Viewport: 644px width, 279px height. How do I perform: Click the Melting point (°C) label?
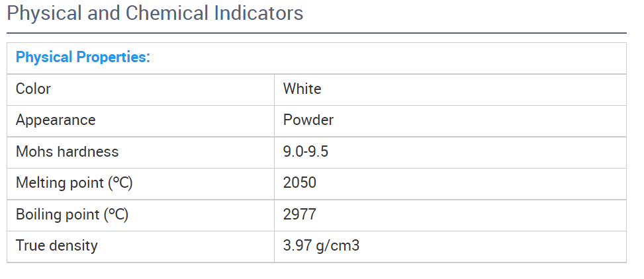[74, 183]
